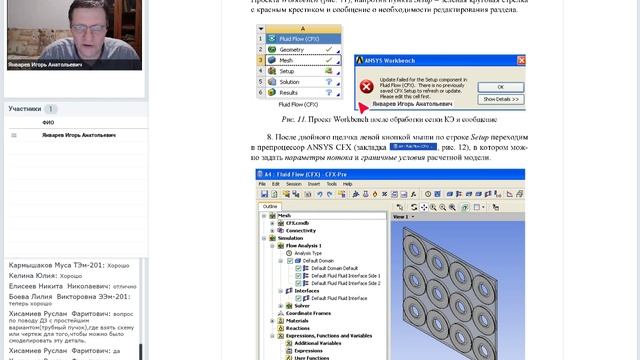Toggle the Default Domain Default checkbox
The image size is (640, 360).
point(298,268)
